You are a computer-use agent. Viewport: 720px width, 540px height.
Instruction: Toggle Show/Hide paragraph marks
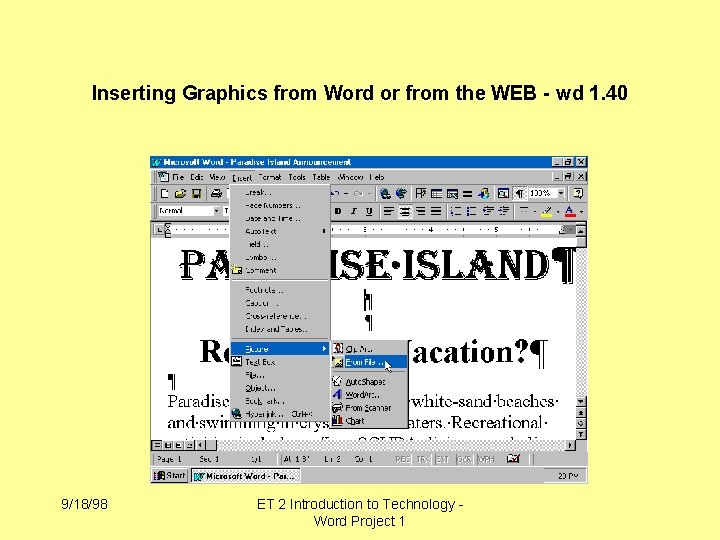(519, 193)
